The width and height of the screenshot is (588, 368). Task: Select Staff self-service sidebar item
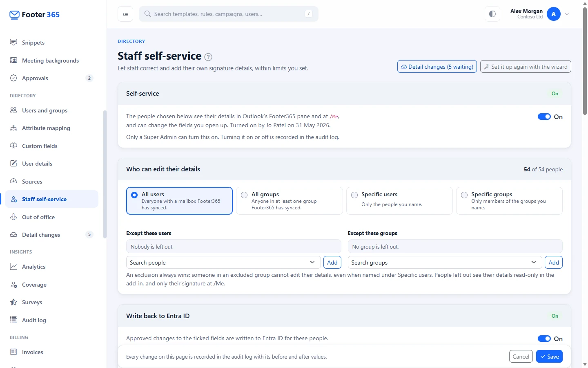coord(52,199)
